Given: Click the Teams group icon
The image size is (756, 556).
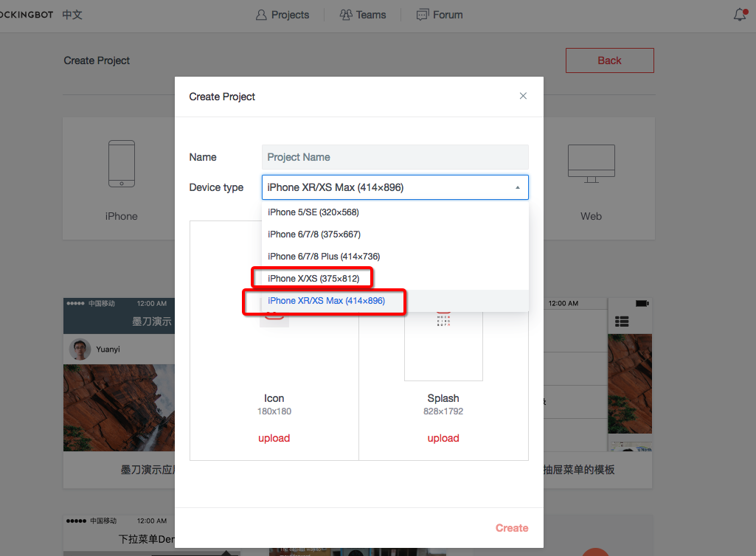Looking at the screenshot, I should 346,15.
